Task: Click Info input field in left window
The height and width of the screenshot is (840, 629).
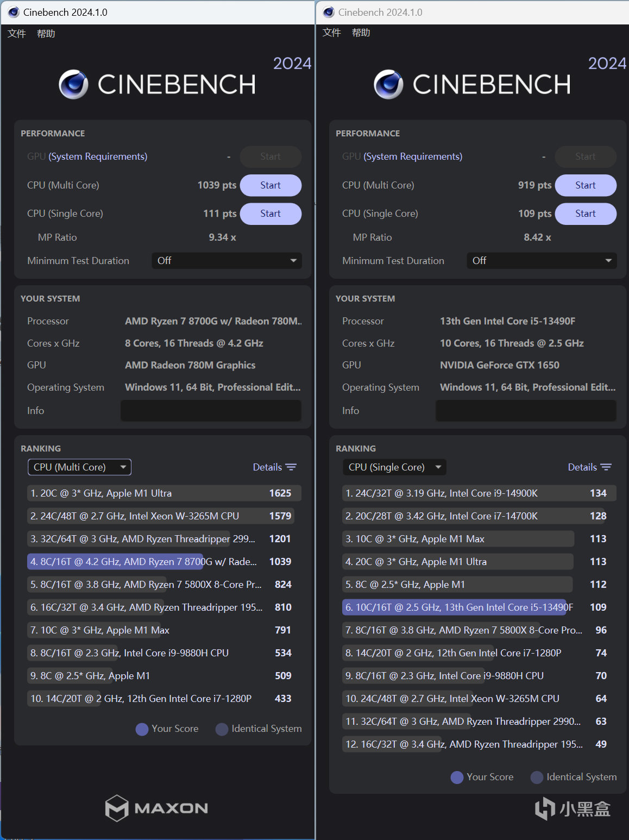Action: (211, 411)
